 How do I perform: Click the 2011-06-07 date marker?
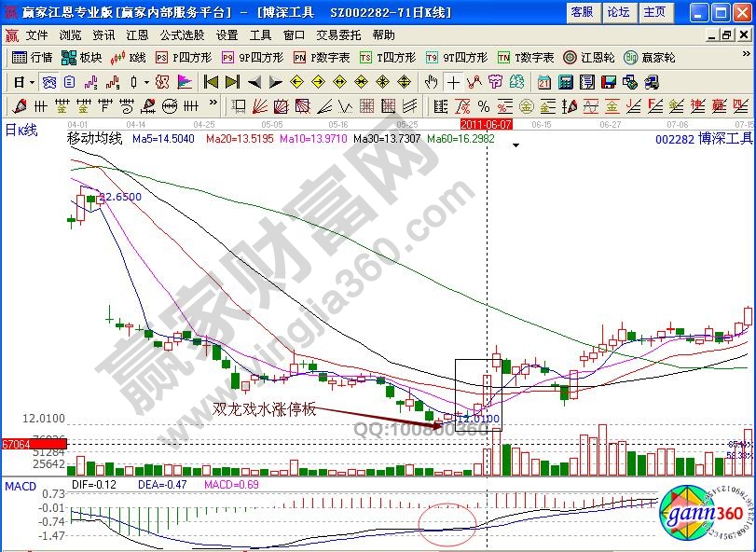tap(487, 123)
